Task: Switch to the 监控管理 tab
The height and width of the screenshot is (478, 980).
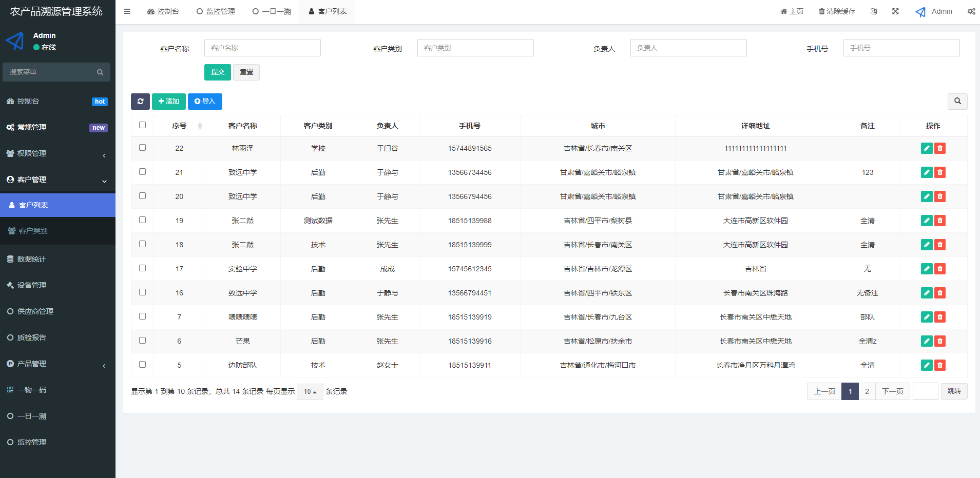Action: click(x=216, y=11)
